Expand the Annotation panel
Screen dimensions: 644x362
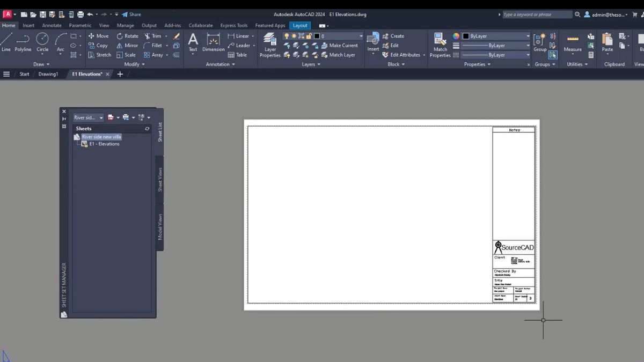221,64
